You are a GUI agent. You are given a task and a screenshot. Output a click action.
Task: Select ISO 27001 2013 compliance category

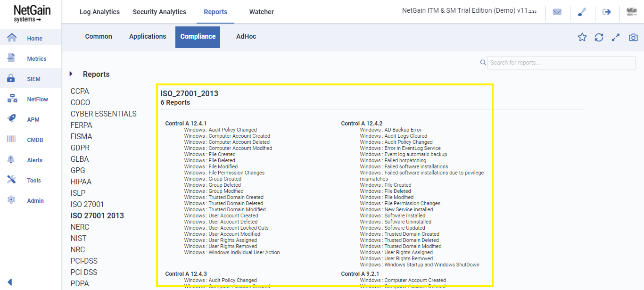(97, 215)
